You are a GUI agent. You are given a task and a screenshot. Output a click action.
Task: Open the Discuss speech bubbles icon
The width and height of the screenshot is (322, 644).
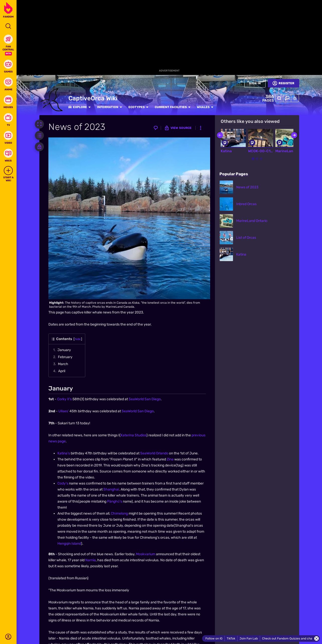(287, 98)
